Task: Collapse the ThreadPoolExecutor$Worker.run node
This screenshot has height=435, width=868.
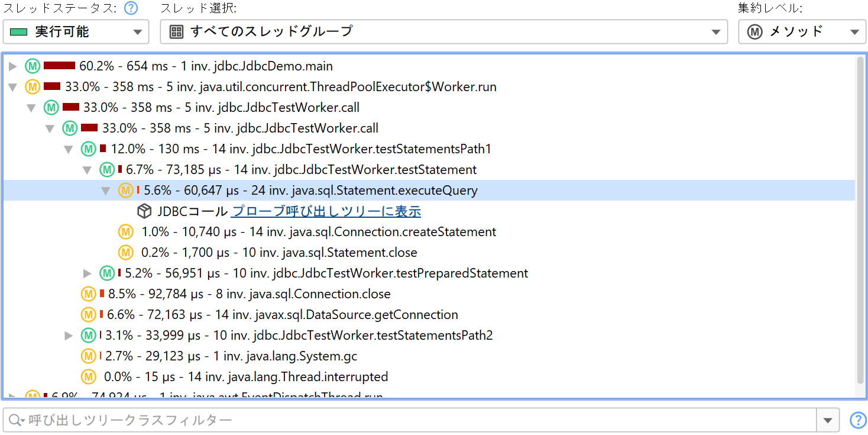Action: [13, 87]
